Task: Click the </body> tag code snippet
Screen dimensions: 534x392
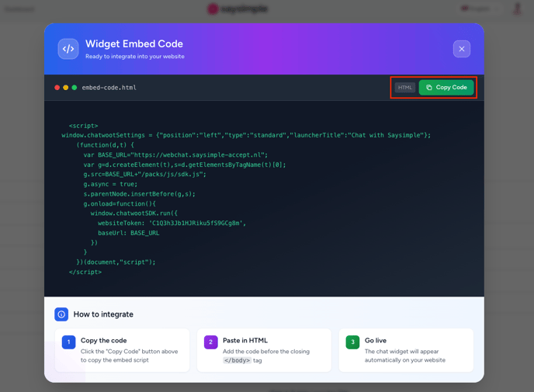Action: coord(237,360)
